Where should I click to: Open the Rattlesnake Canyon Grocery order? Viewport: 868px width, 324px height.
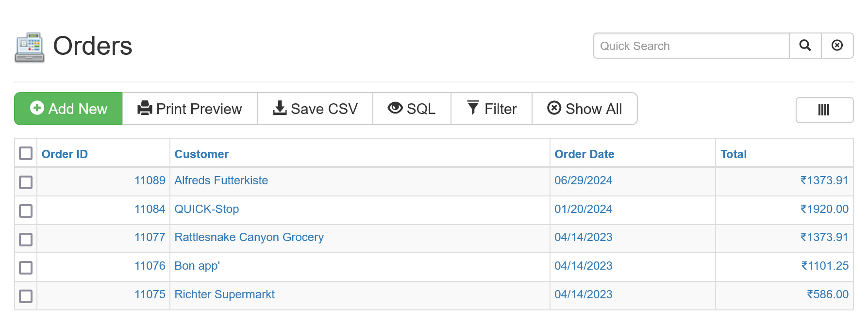[x=249, y=237]
